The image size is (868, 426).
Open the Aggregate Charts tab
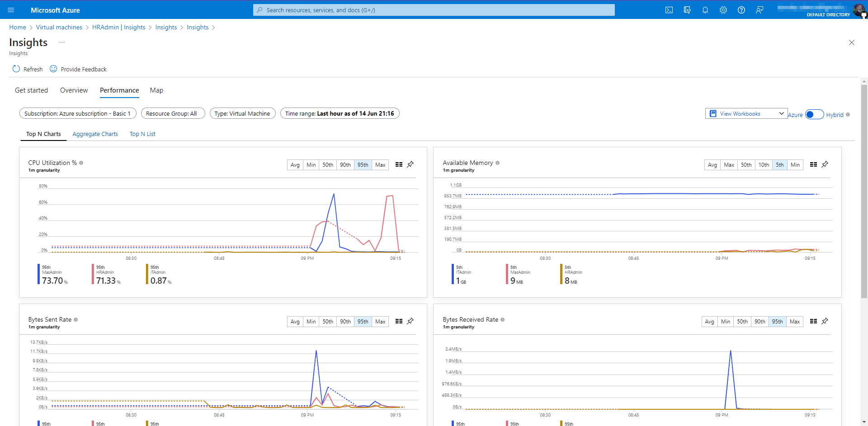[95, 134]
